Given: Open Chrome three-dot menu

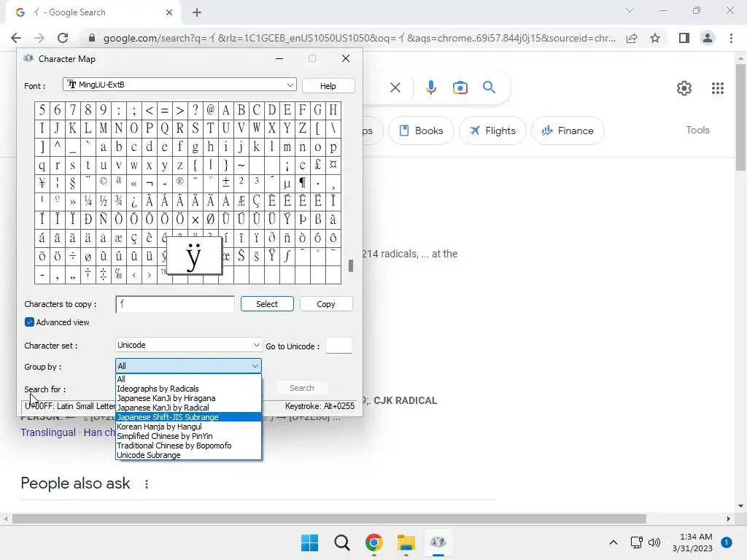Looking at the screenshot, I should (731, 38).
